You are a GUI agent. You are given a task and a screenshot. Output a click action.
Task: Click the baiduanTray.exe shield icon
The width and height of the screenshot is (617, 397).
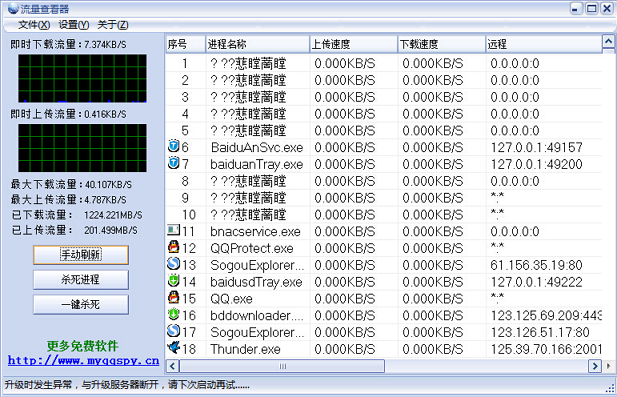[174, 163]
